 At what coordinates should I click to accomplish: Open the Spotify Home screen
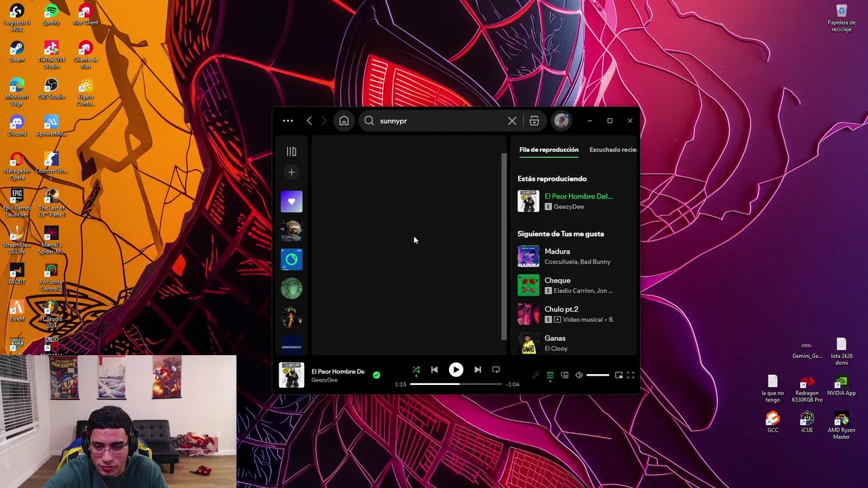tap(344, 121)
